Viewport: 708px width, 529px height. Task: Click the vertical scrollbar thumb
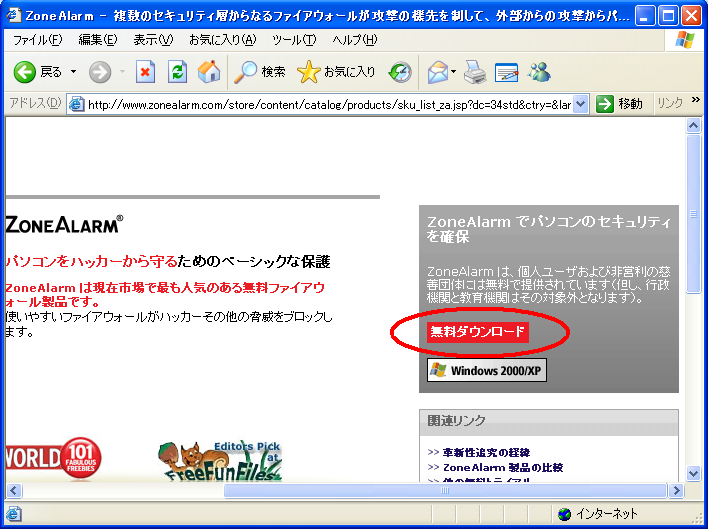(x=693, y=213)
